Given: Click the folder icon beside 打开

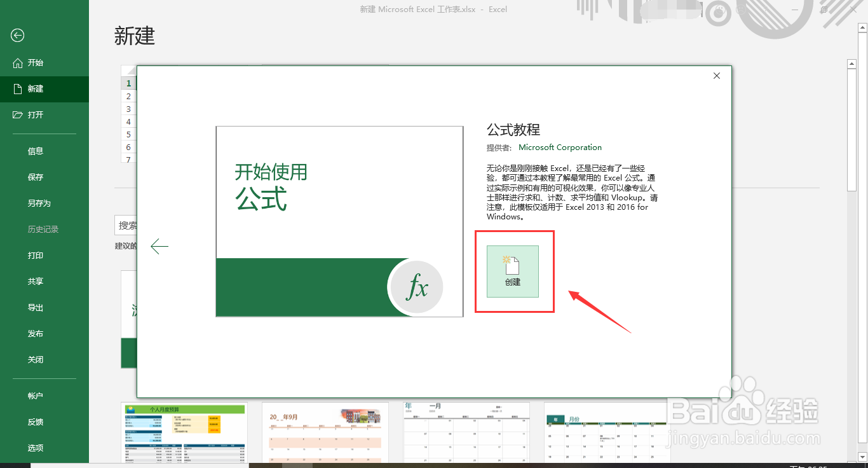Looking at the screenshot, I should (18, 115).
